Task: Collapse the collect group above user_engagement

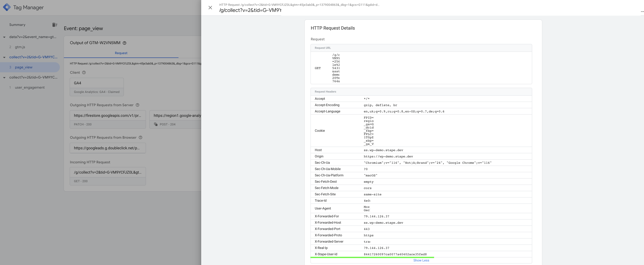Action: 4,78
